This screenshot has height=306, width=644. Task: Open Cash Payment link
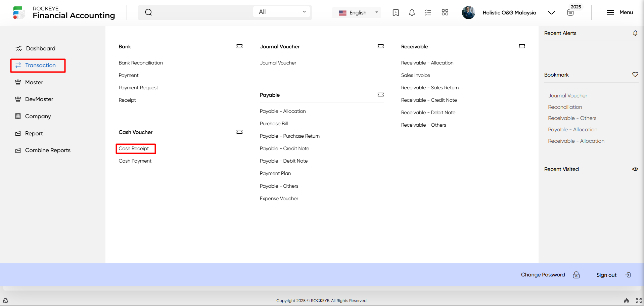click(x=135, y=161)
